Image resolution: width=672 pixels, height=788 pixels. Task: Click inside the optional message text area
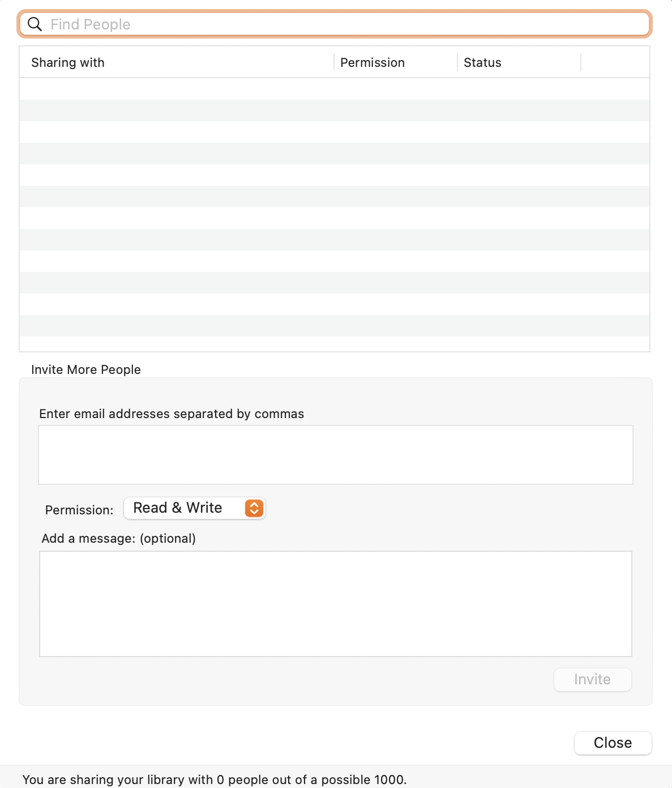(x=335, y=604)
